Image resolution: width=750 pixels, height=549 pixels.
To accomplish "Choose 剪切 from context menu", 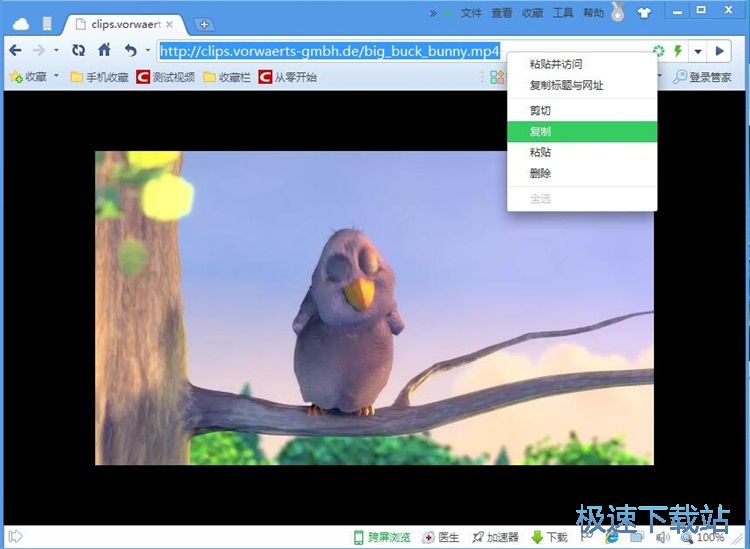I will click(582, 111).
